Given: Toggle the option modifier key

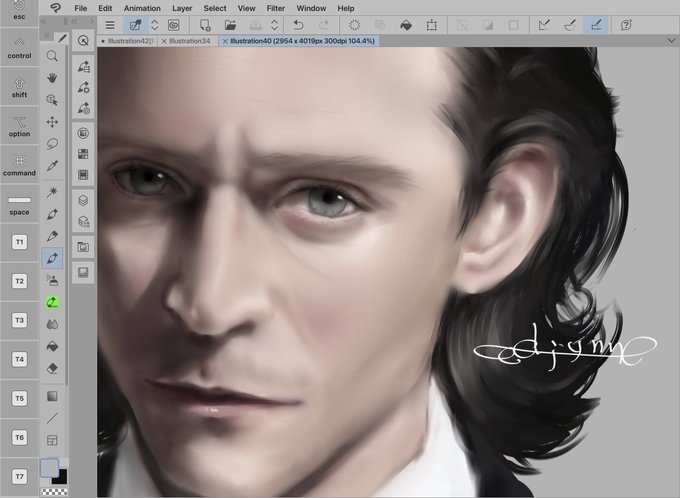Looking at the screenshot, I should point(20,126).
